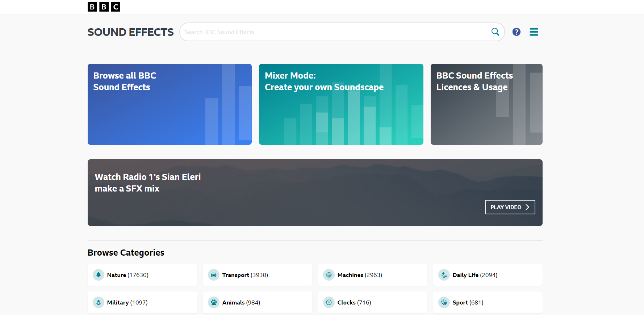Click the search magnifier icon
644x315 pixels.
coord(495,32)
